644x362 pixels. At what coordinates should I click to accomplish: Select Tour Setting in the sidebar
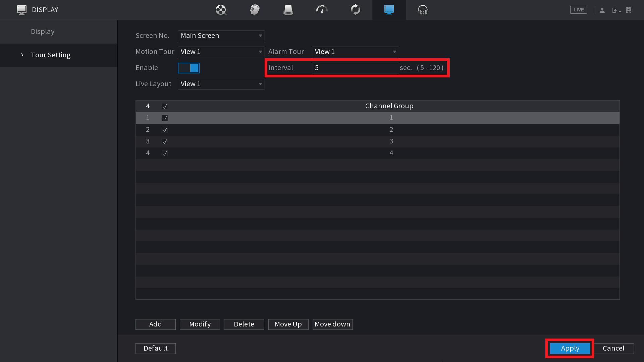pos(51,55)
